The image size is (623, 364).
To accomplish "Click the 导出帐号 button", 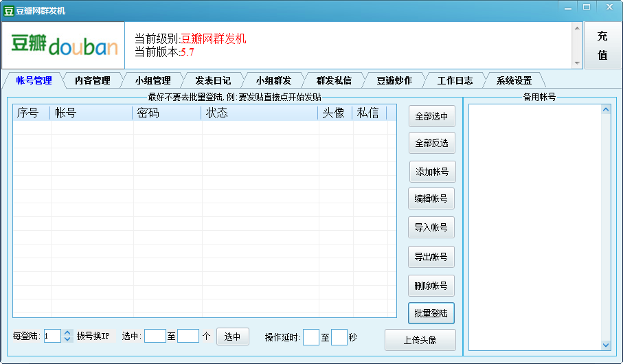I will point(431,257).
